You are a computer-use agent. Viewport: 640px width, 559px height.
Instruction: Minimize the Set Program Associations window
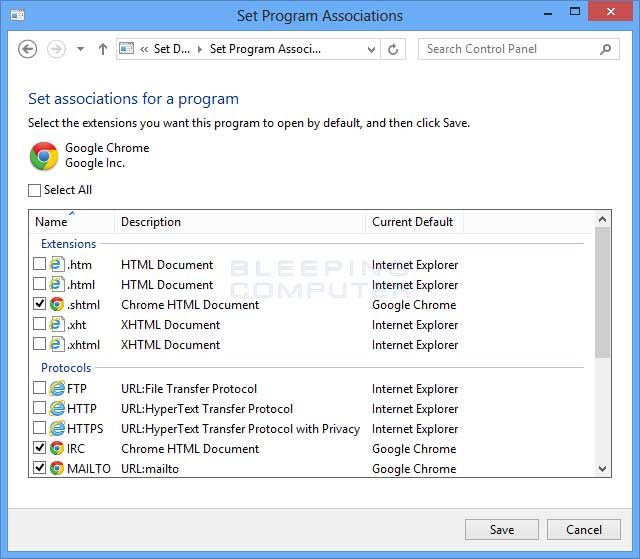(x=548, y=13)
